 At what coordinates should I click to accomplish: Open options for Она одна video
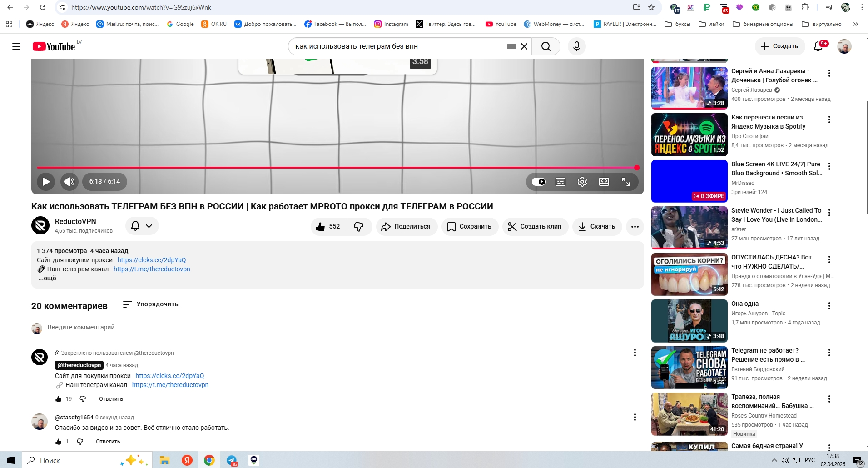829,306
